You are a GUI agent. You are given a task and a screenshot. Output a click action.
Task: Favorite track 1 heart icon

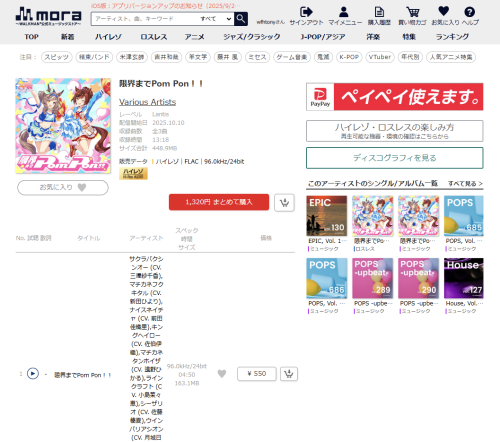coord(222,374)
